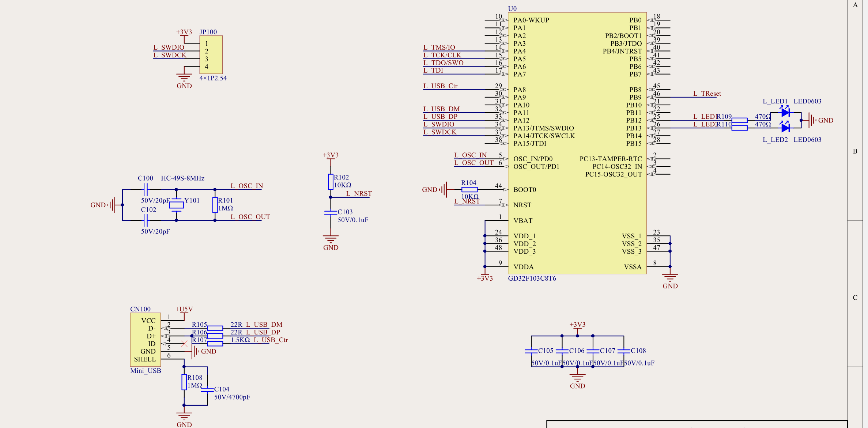Click sheet border zone letter C
868x428 pixels.
(x=855, y=298)
